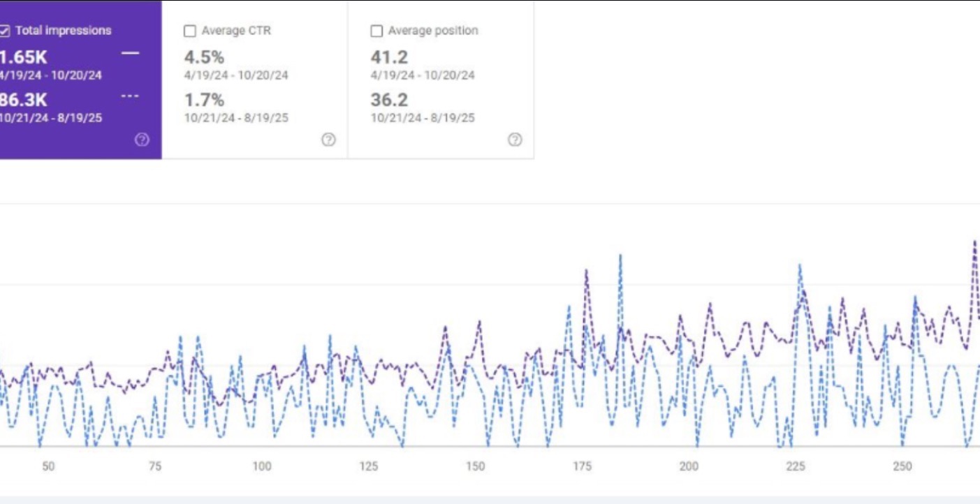Click the 250 mark on x-axis
The height and width of the screenshot is (504, 980).
pyautogui.click(x=902, y=466)
